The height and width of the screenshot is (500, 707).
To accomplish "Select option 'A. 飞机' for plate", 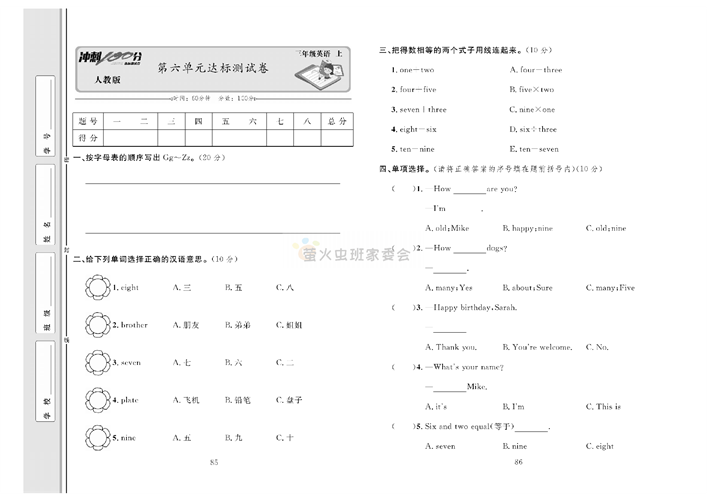I will click(x=186, y=400).
